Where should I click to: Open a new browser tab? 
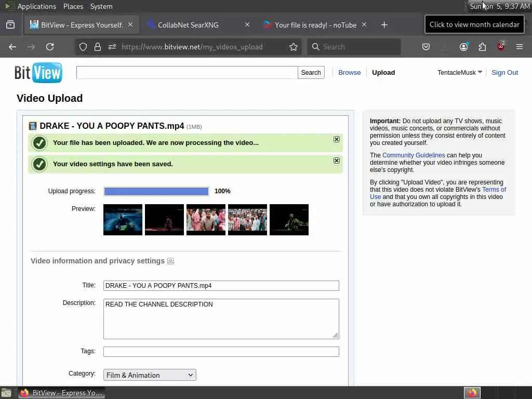(x=384, y=25)
